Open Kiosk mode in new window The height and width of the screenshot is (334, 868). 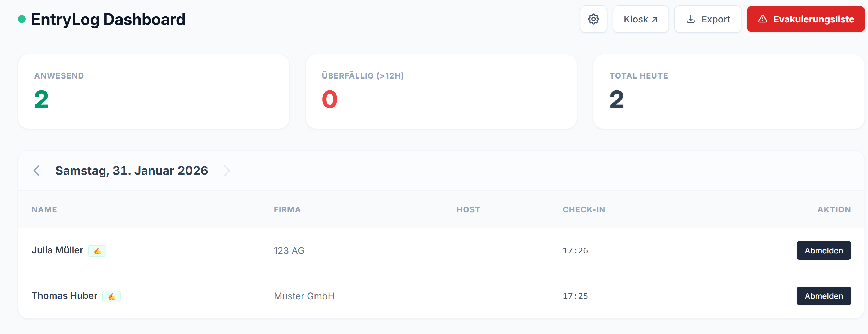point(640,19)
